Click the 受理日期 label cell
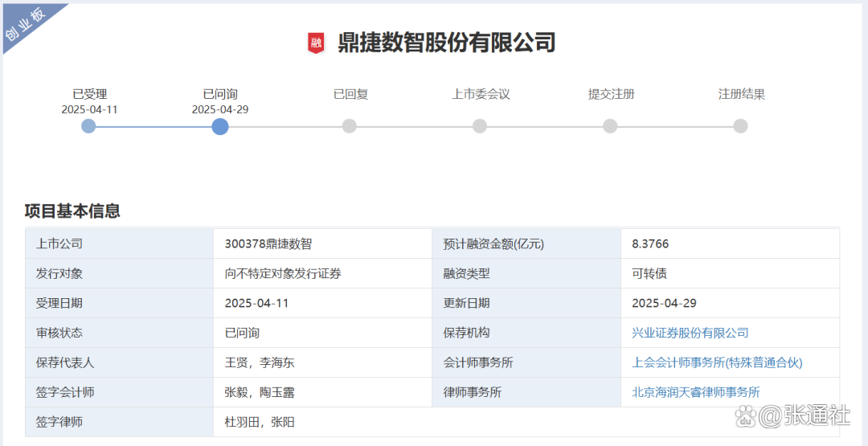 click(119, 303)
